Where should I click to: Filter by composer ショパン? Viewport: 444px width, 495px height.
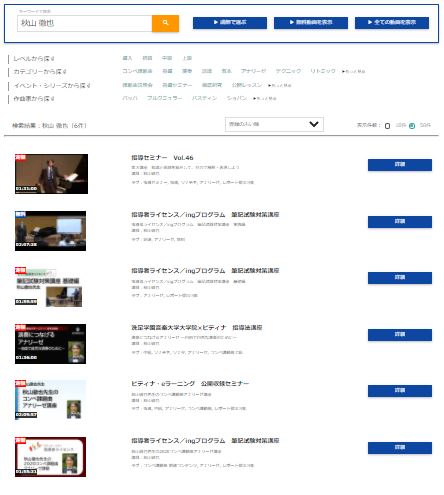[x=237, y=98]
